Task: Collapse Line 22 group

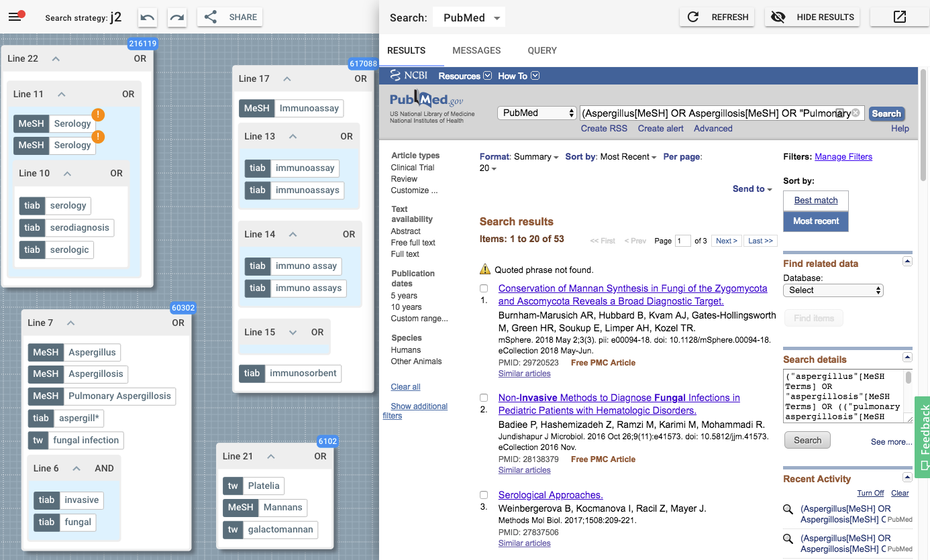Action: 56,59
